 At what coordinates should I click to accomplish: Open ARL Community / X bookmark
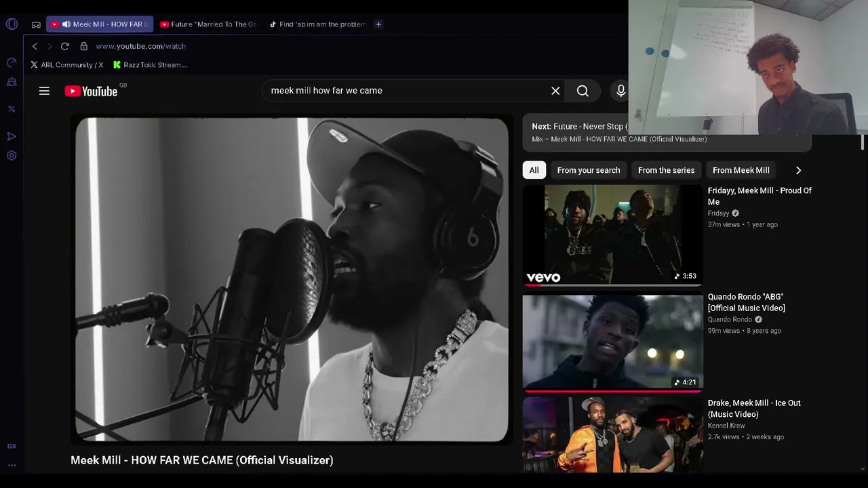(66, 65)
